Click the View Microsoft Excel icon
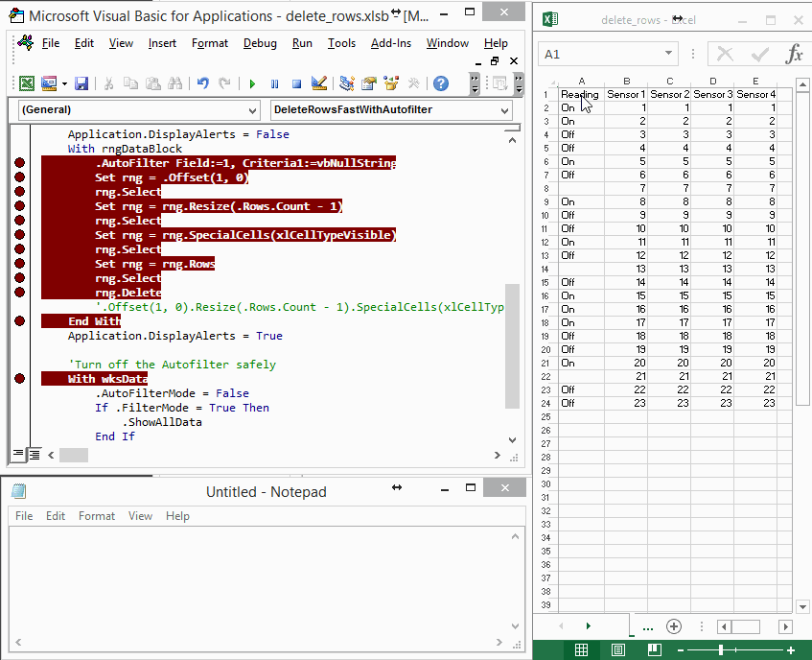Viewport: 812px width, 660px height. click(x=27, y=83)
